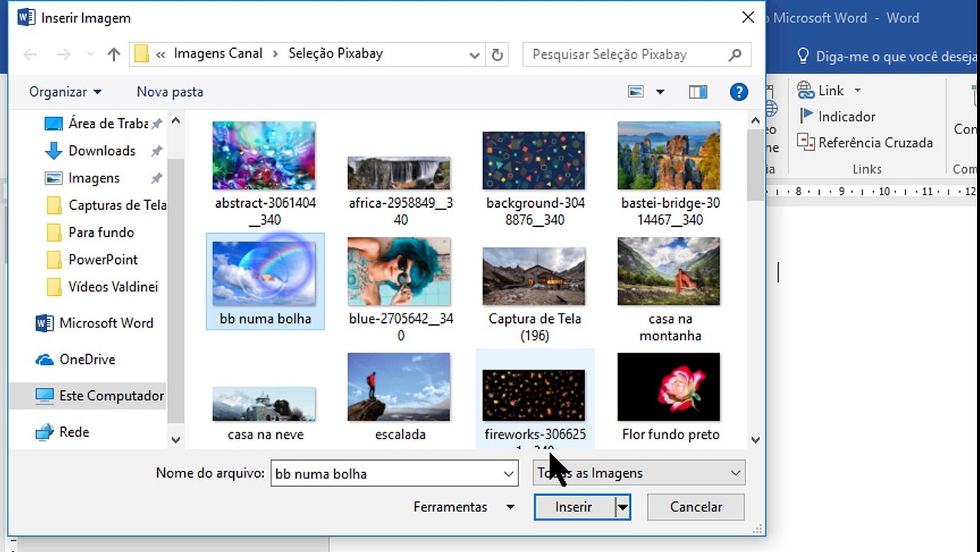Select the Flor fundo preto thumbnail

pyautogui.click(x=669, y=398)
